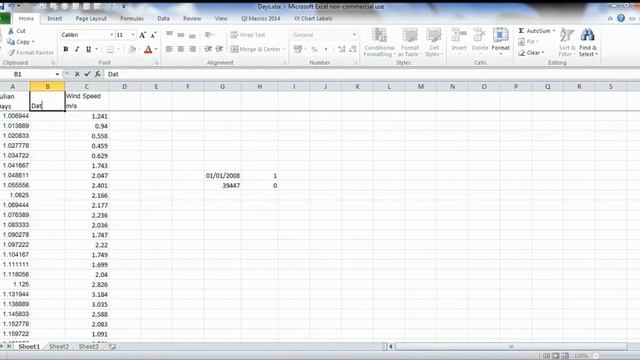The image size is (640, 360).
Task: Align text left icon
Action: click(x=169, y=49)
